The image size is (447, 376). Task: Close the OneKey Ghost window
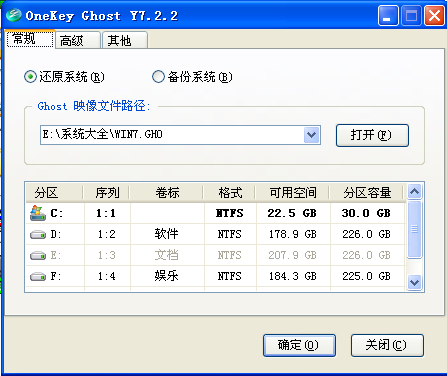[x=434, y=15]
